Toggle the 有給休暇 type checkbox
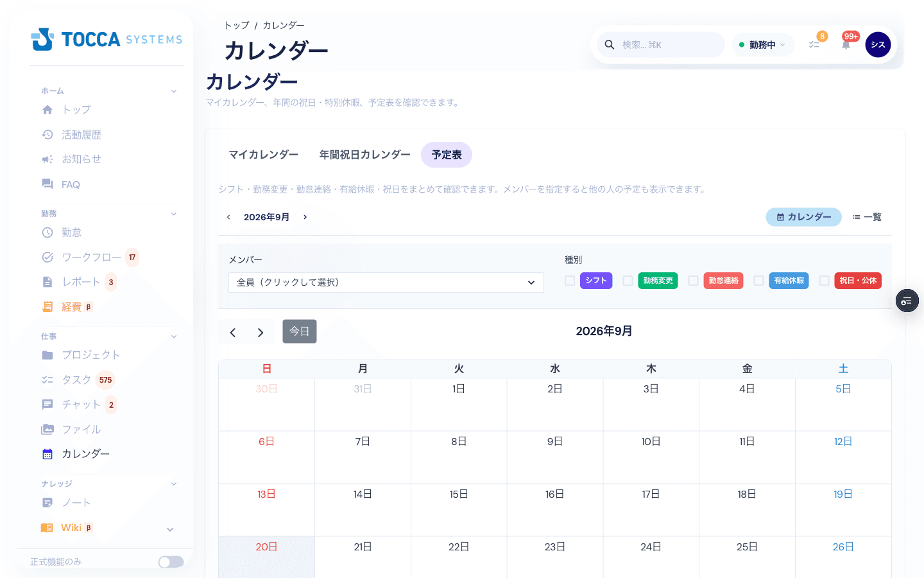The height and width of the screenshot is (578, 924). coord(758,281)
